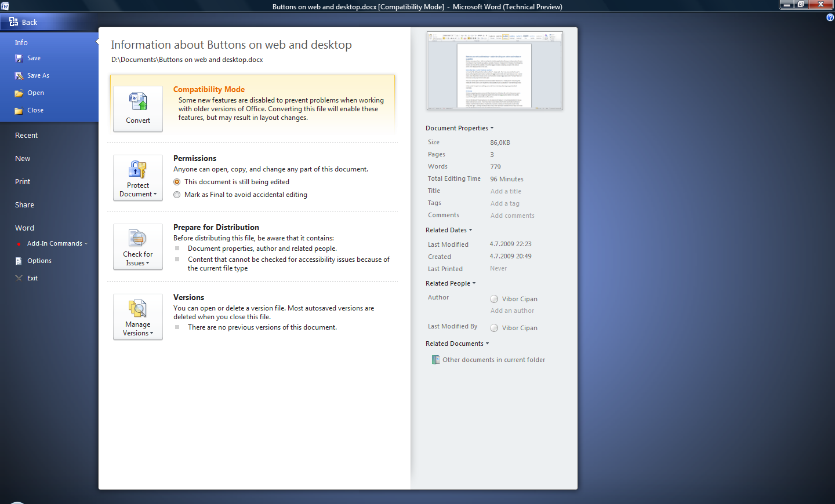Open the Manage Versions dropdown label
The width and height of the screenshot is (835, 504).
pyautogui.click(x=138, y=329)
